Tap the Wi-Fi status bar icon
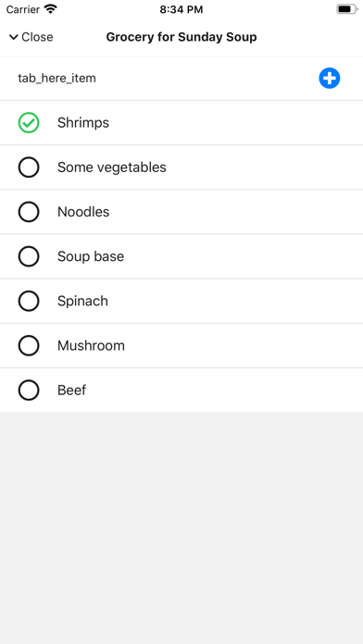This screenshot has width=363, height=644. click(x=51, y=9)
